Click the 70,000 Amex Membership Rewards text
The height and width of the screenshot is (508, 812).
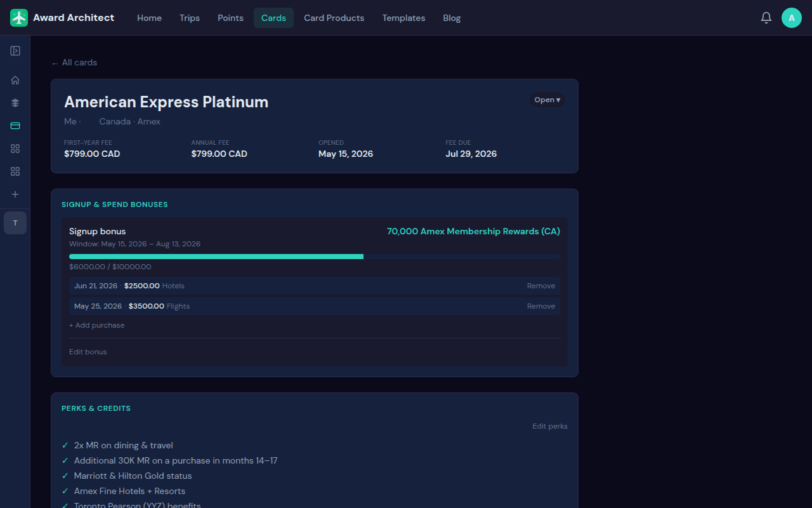coord(473,231)
